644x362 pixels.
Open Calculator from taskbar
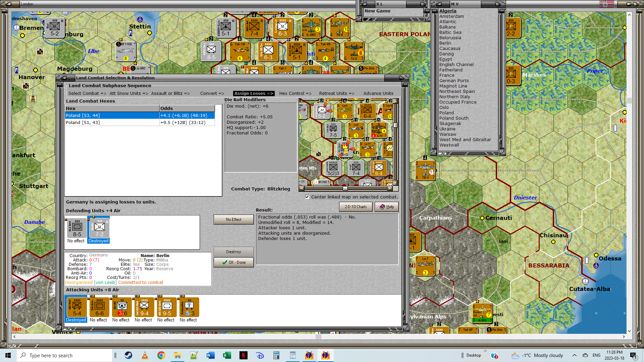pyautogui.click(x=276, y=355)
